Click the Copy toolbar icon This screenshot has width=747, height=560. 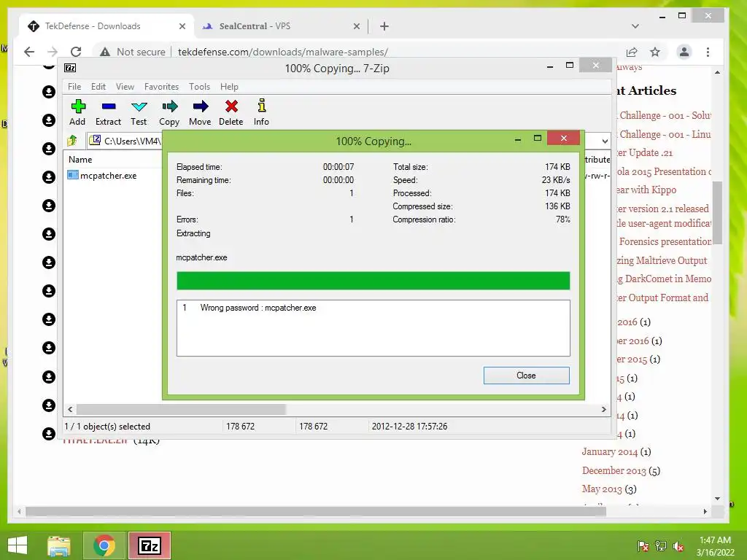(169, 106)
